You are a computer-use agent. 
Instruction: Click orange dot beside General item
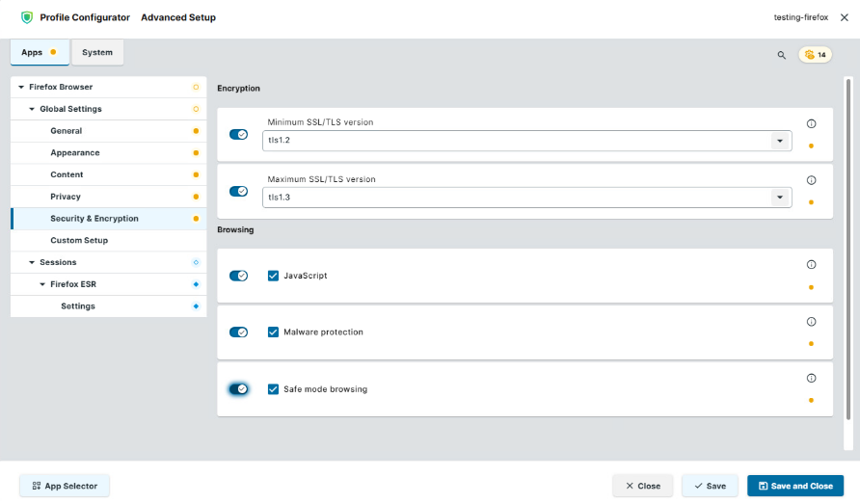196,131
